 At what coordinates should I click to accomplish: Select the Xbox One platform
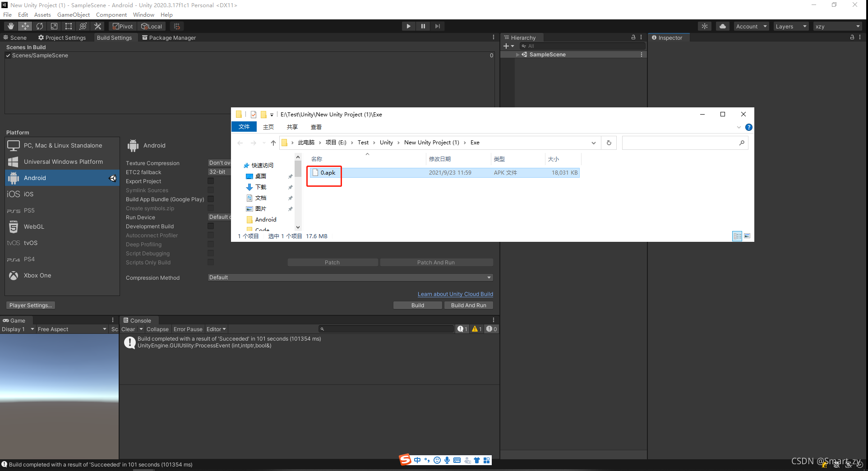pyautogui.click(x=62, y=275)
